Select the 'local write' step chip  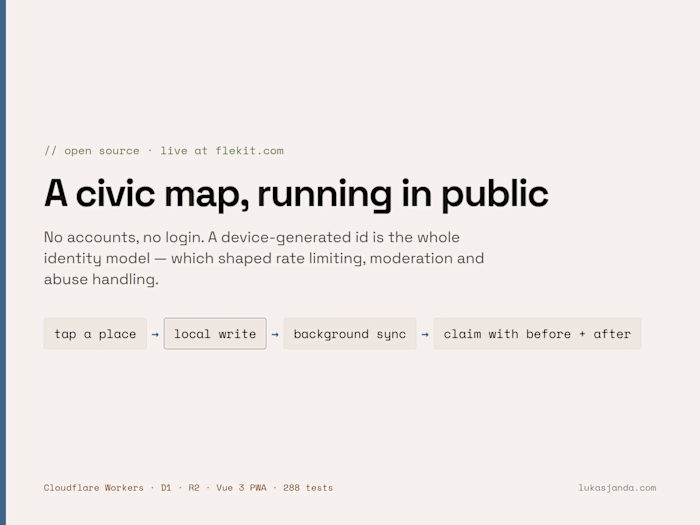point(215,333)
